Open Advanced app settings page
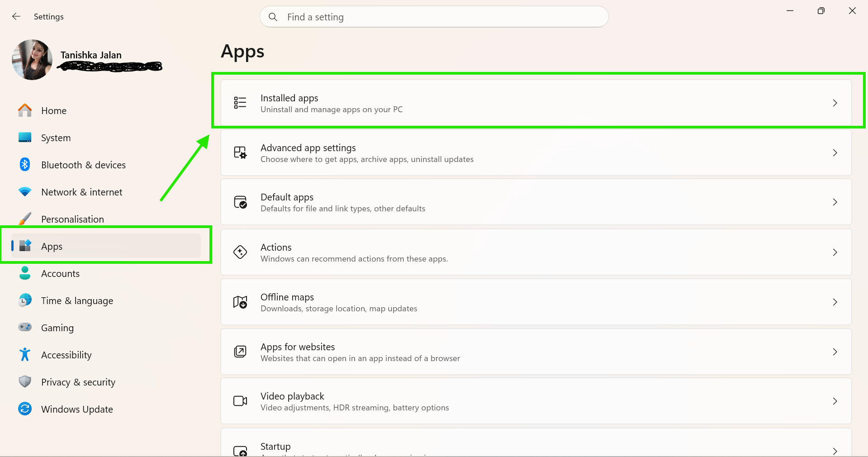The width and height of the screenshot is (868, 457). pyautogui.click(x=536, y=153)
